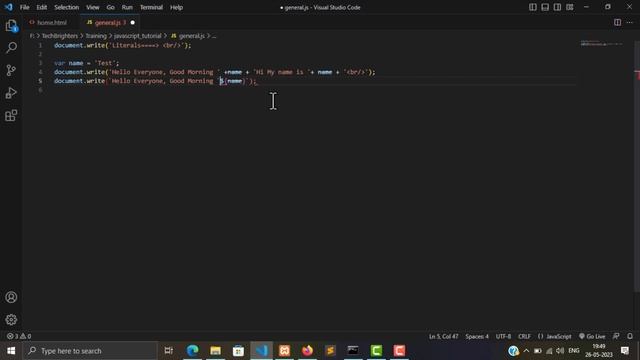Click the editor vertical scrollbar
The width and height of the screenshot is (640, 360).
click(637, 166)
